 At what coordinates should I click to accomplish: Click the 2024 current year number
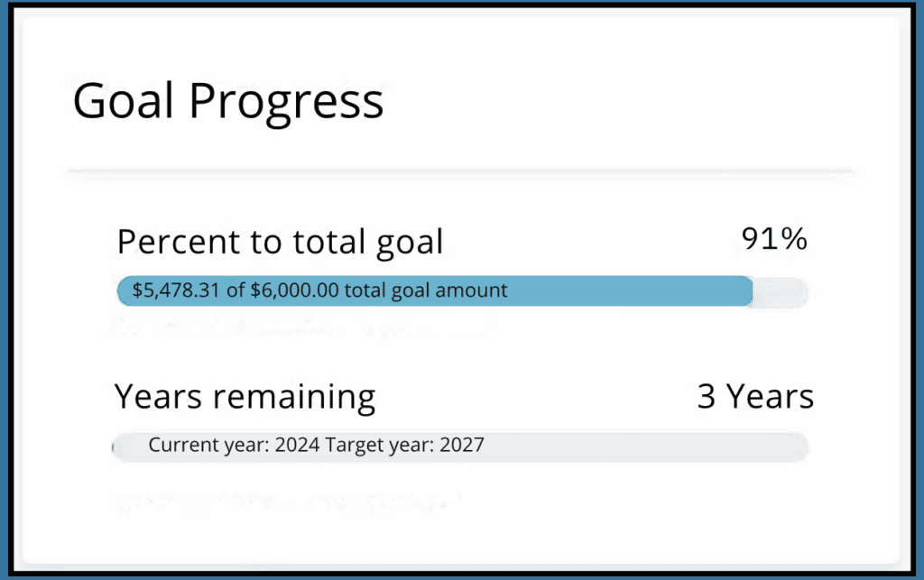pos(297,445)
